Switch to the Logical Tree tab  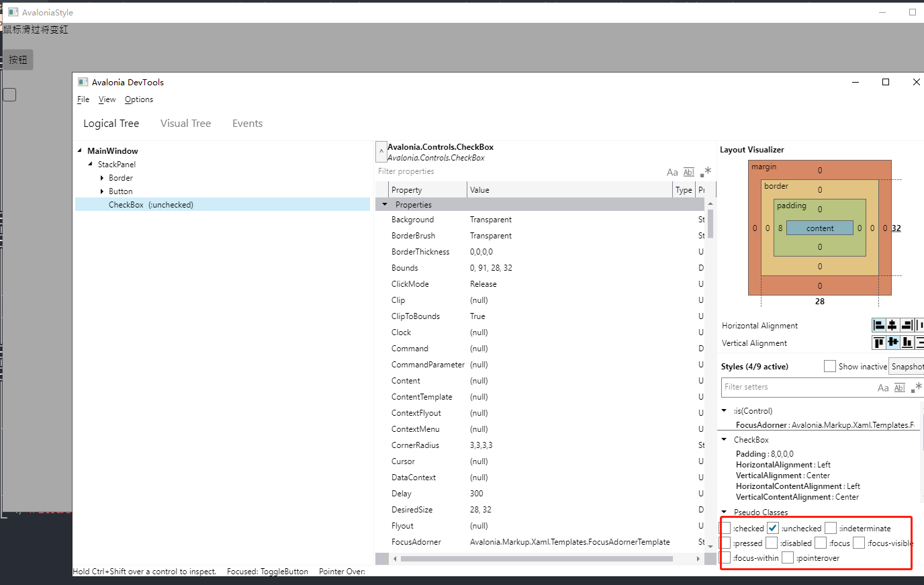click(x=111, y=124)
